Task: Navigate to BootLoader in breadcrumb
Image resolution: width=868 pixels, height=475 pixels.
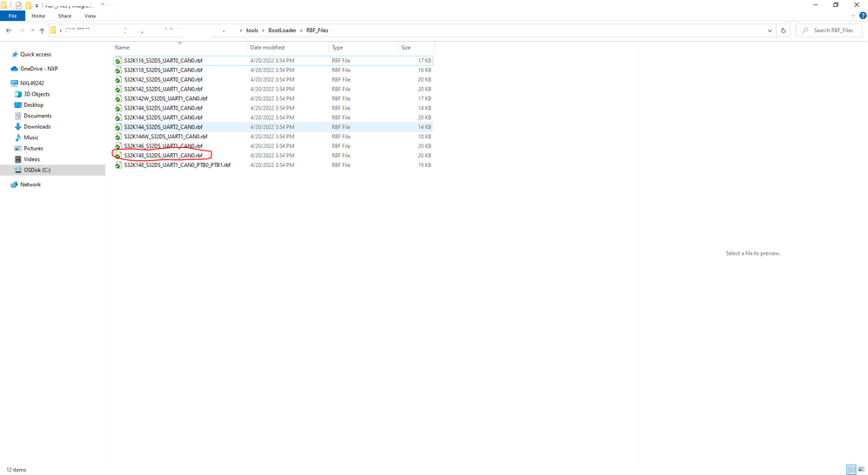Action: [x=283, y=30]
